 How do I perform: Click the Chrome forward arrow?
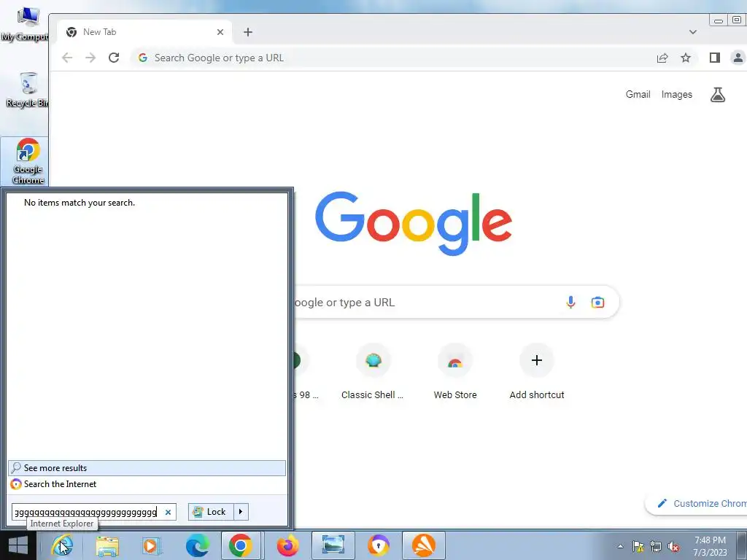pyautogui.click(x=90, y=58)
